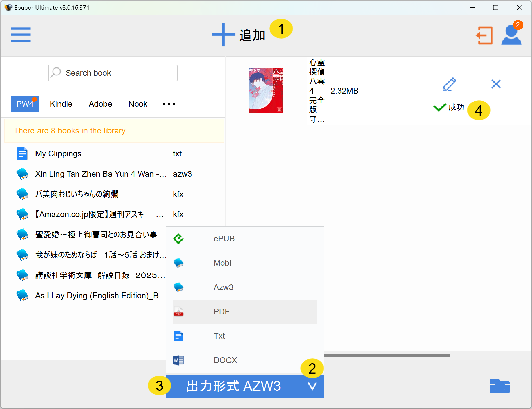Click the 我が妹のためならば book icon

(23, 255)
